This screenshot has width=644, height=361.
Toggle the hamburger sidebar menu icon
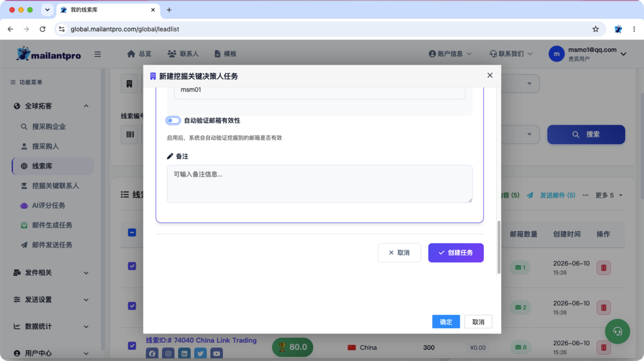tap(98, 54)
